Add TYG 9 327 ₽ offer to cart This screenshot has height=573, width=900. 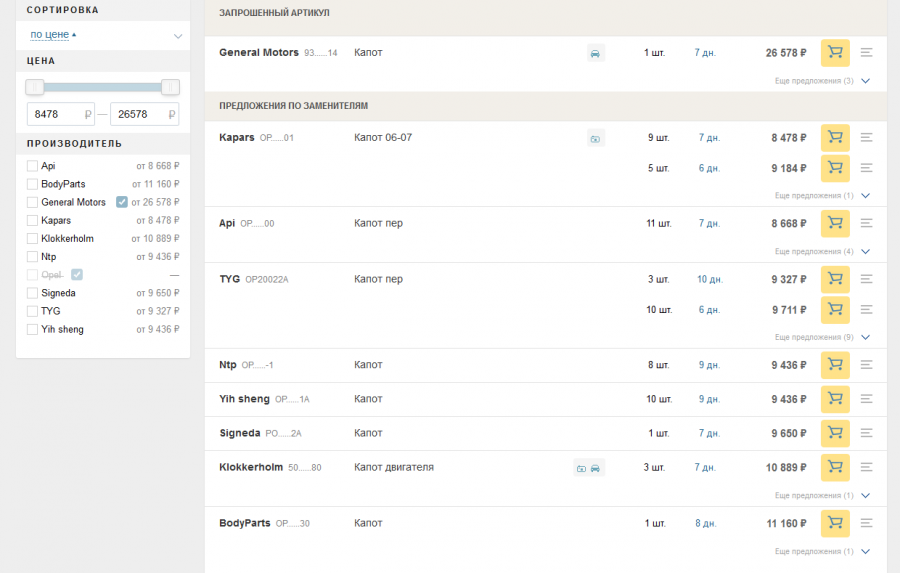click(x=835, y=279)
